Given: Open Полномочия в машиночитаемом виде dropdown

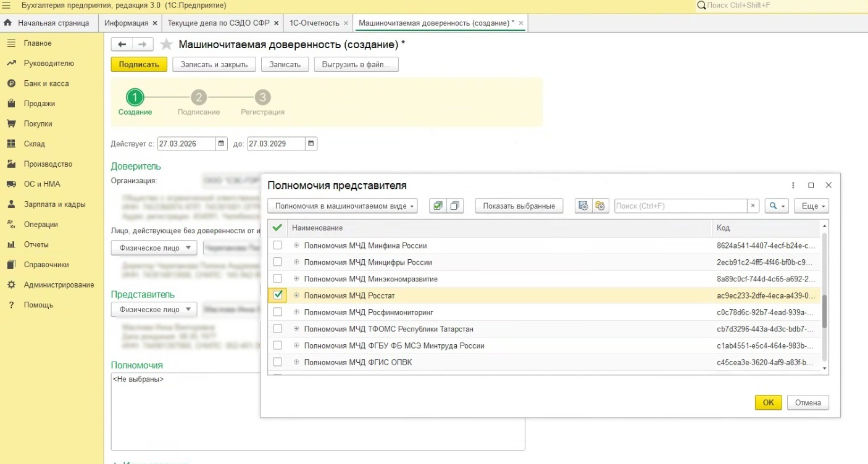Looking at the screenshot, I should (343, 206).
